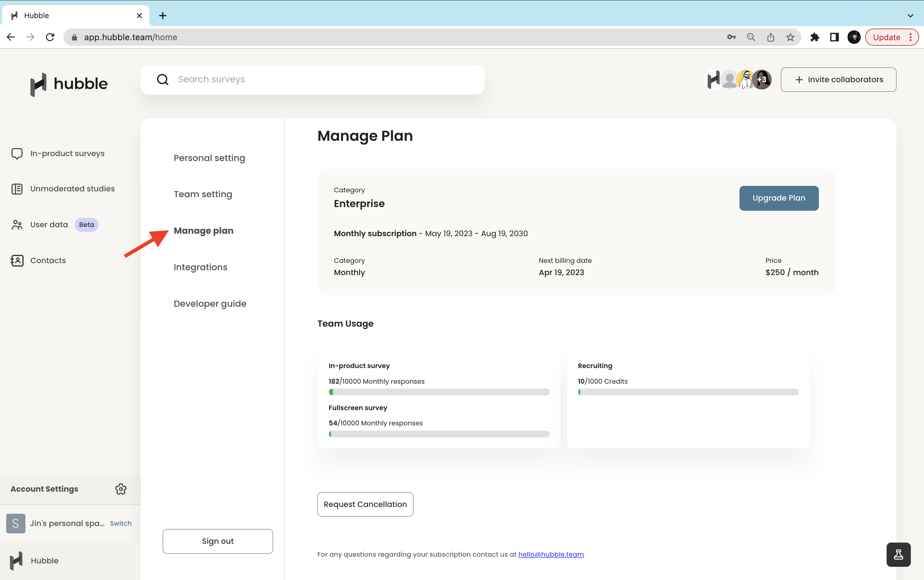
Task: Click the Manage Plan page heading
Action: coord(365,136)
